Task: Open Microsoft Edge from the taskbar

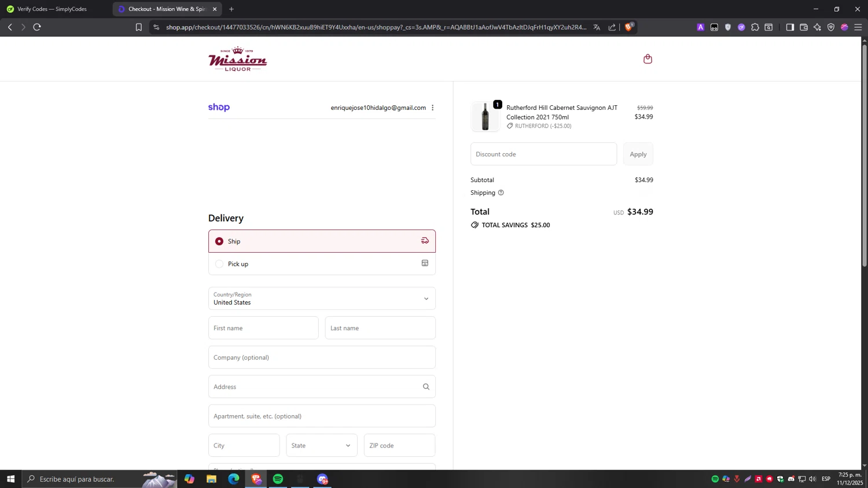Action: [x=234, y=479]
